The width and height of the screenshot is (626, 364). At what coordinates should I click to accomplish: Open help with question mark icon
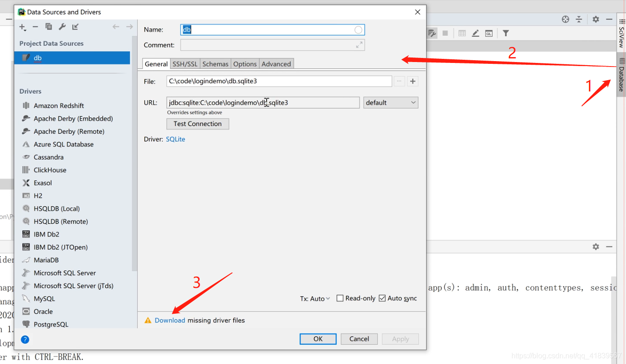(x=25, y=339)
